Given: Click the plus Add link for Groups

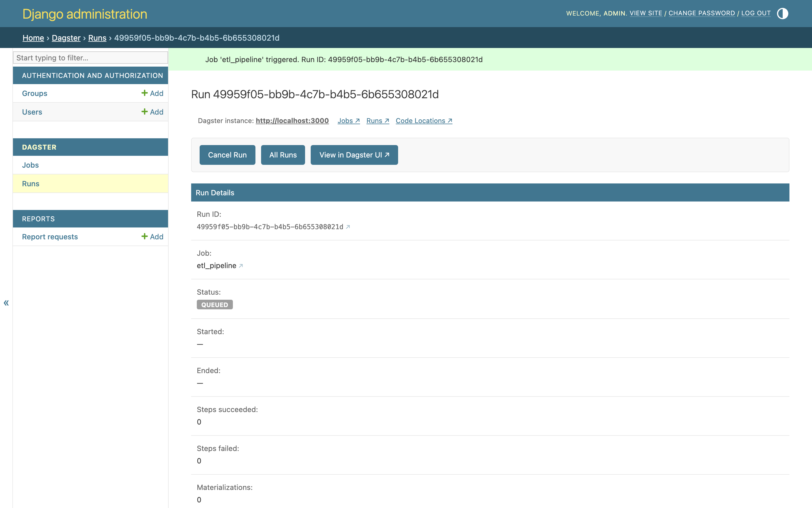Looking at the screenshot, I should [x=152, y=93].
